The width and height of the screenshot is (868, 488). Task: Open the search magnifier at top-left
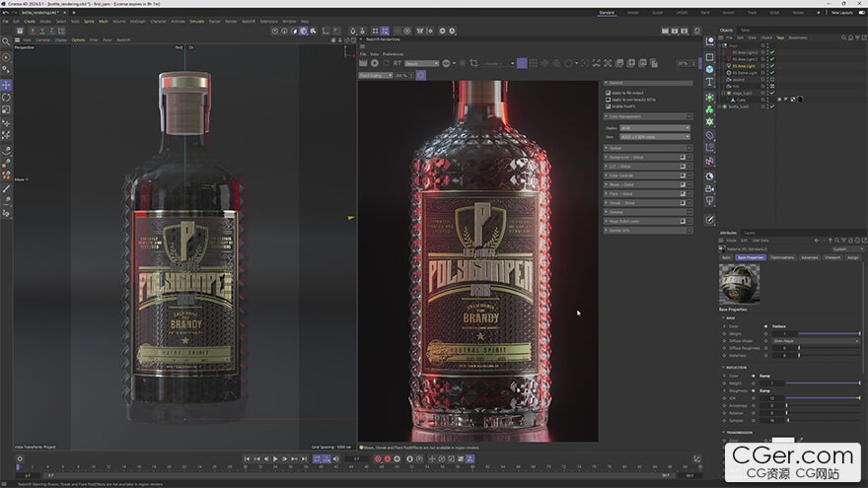(6, 41)
